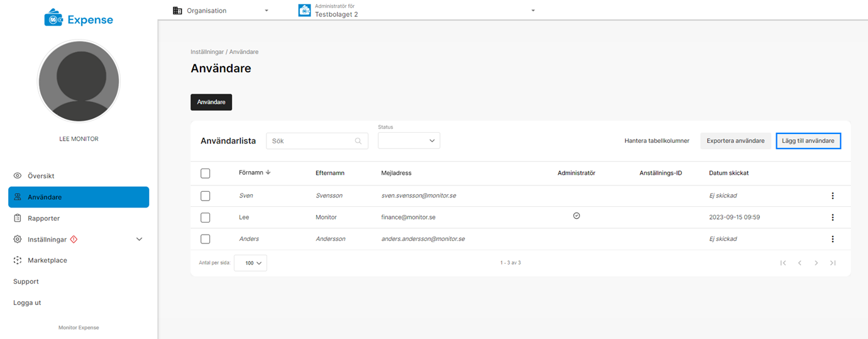Select the checkbox next to Anders Andersson

(205, 239)
